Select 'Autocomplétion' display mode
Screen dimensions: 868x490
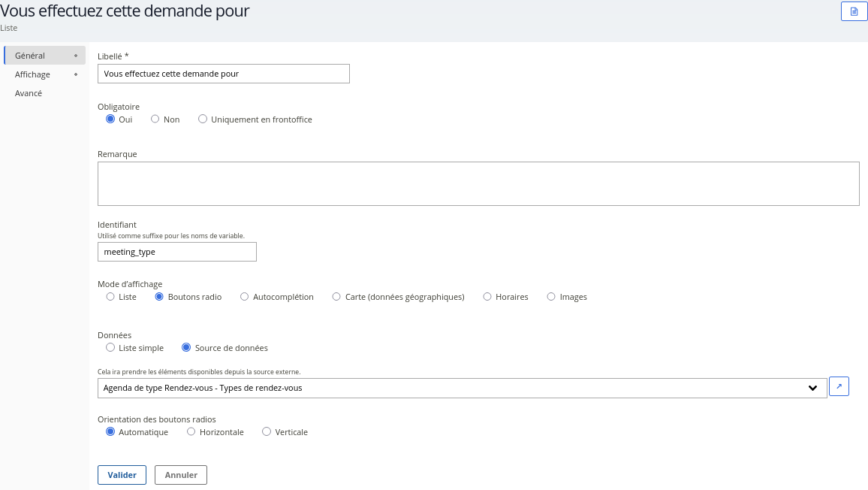(245, 297)
